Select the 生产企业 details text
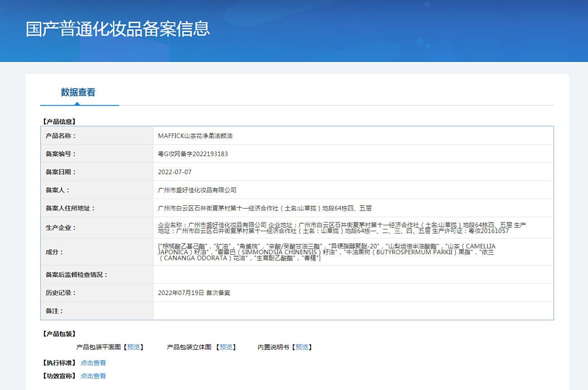 pos(342,228)
